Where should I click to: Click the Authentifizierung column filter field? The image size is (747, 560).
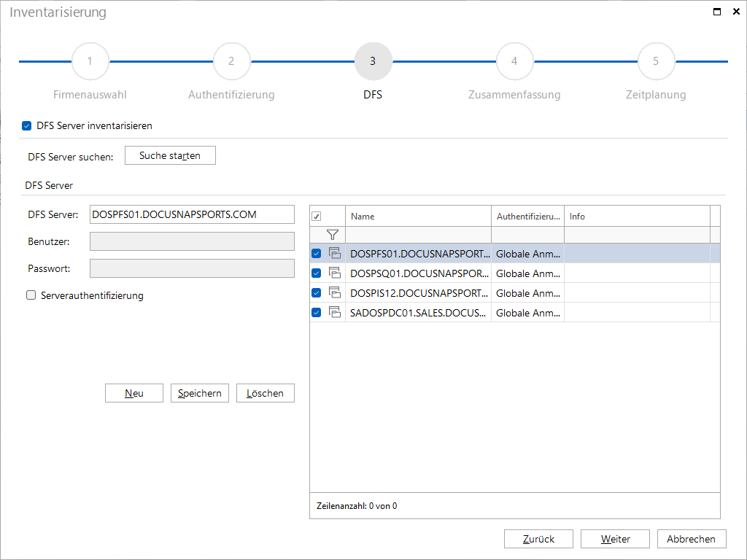pos(528,235)
